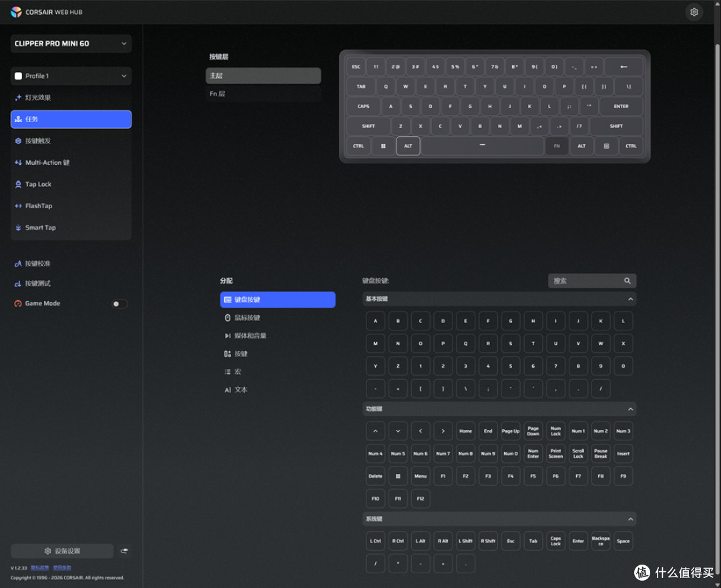Open the Profile 1 dropdown
Viewport: 721px width, 588px height.
click(x=71, y=76)
